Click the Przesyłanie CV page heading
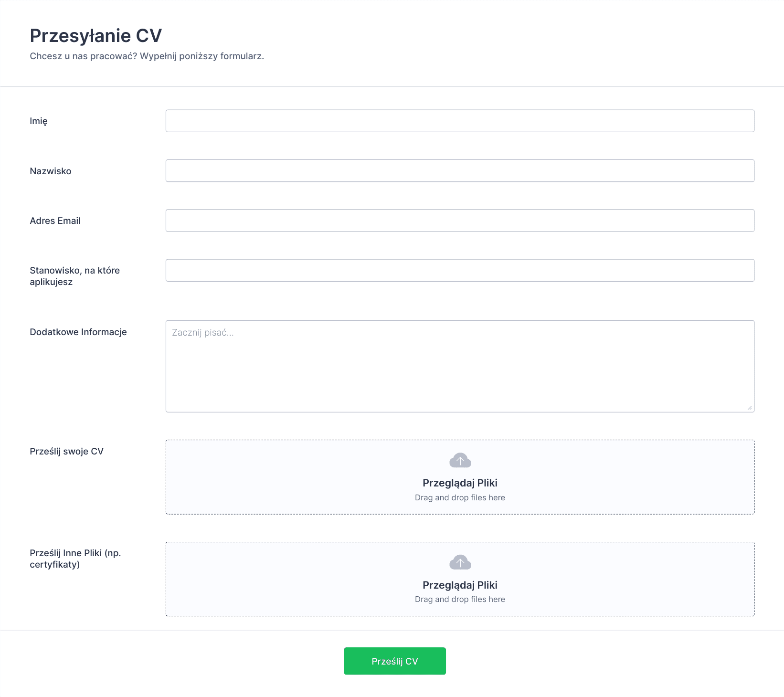This screenshot has width=784, height=697. [x=96, y=36]
